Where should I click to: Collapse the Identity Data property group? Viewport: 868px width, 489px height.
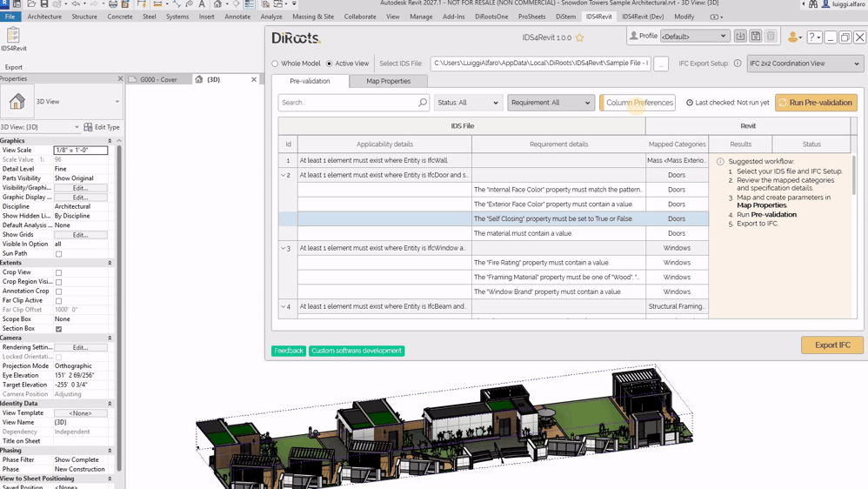pyautogui.click(x=110, y=404)
